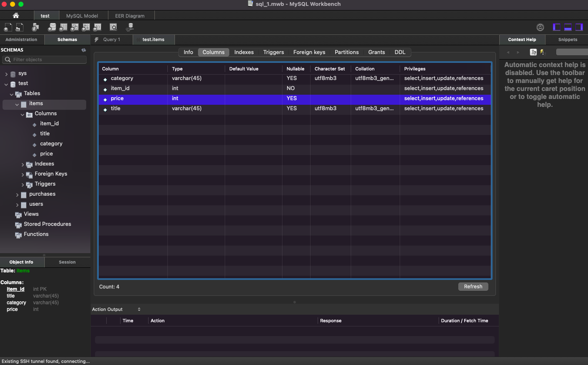
Task: Click the diamond icon of price row
Action: [105, 100]
